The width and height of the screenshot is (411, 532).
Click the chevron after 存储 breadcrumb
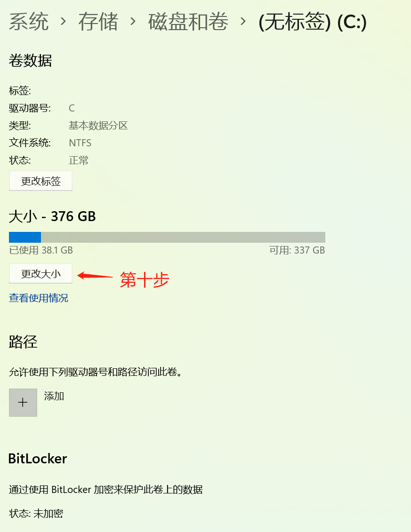click(x=133, y=22)
